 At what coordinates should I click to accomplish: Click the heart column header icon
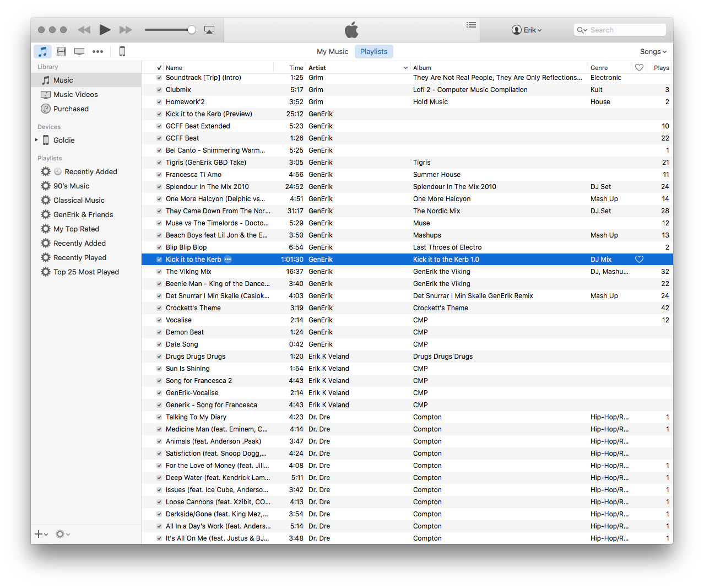(639, 68)
